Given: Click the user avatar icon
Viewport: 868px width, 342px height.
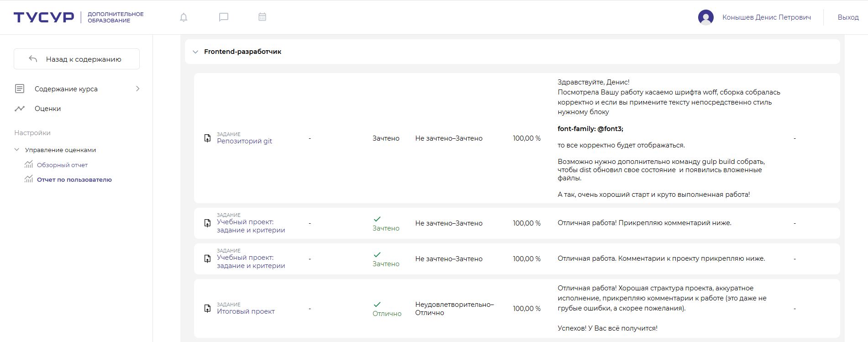Looking at the screenshot, I should [705, 17].
